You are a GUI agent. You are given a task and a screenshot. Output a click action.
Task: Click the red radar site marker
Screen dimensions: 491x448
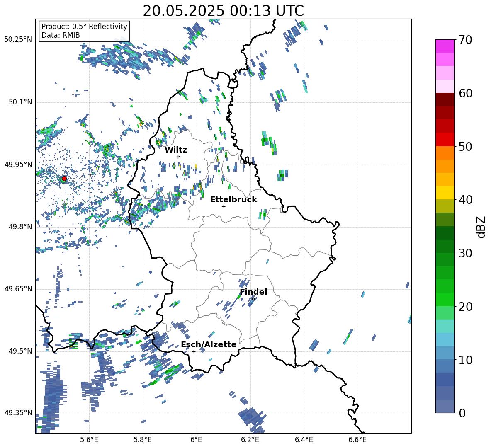(x=64, y=178)
